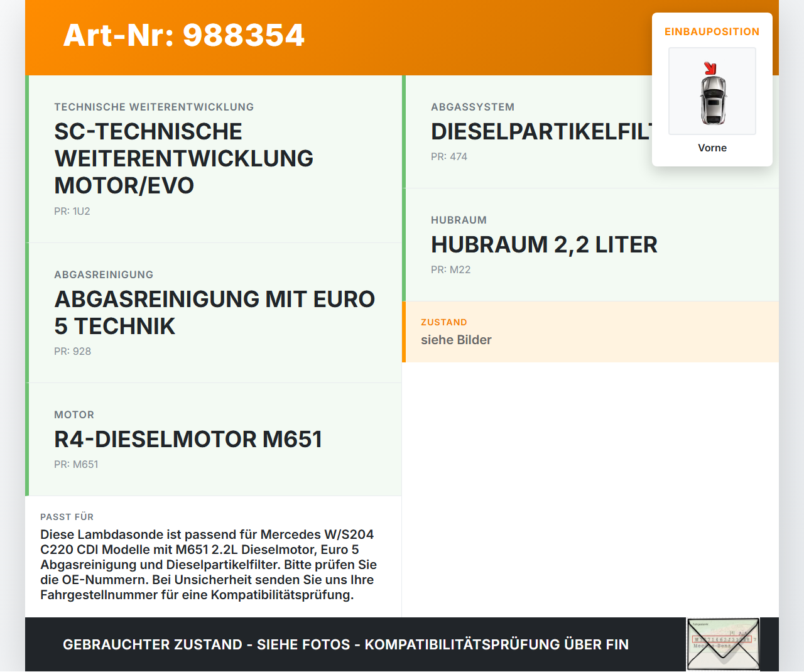Select the PR: 474 code
804x672 pixels.
pos(449,157)
